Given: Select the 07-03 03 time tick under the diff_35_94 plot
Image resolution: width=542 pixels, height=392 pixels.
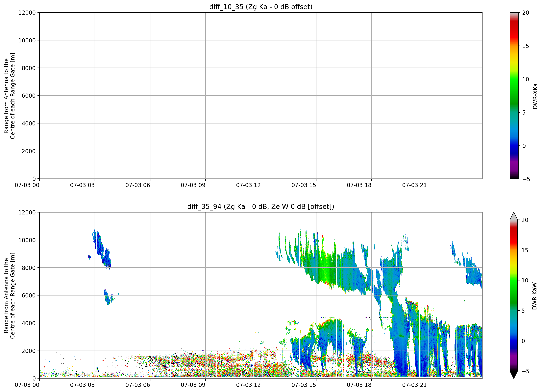Looking at the screenshot, I should tap(83, 385).
